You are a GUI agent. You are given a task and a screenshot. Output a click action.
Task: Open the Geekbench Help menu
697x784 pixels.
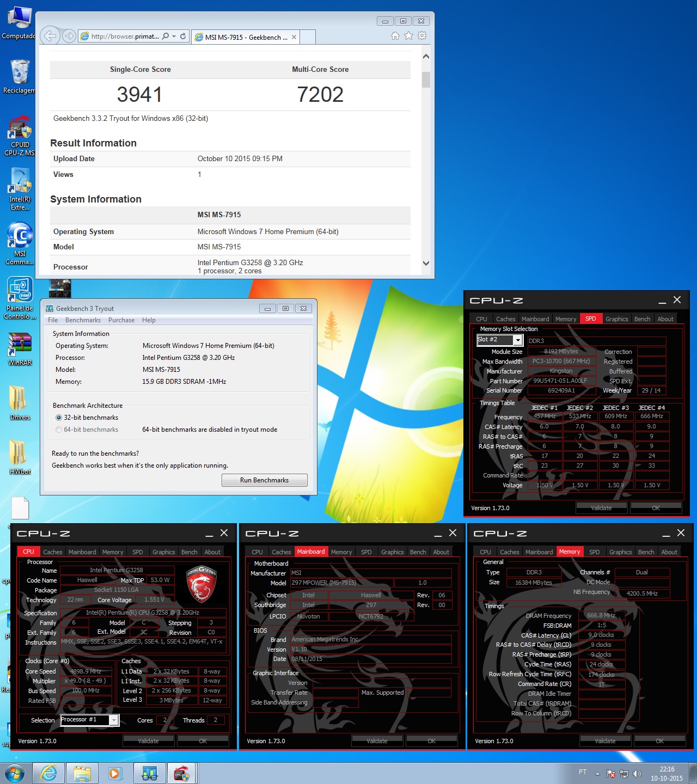click(149, 320)
